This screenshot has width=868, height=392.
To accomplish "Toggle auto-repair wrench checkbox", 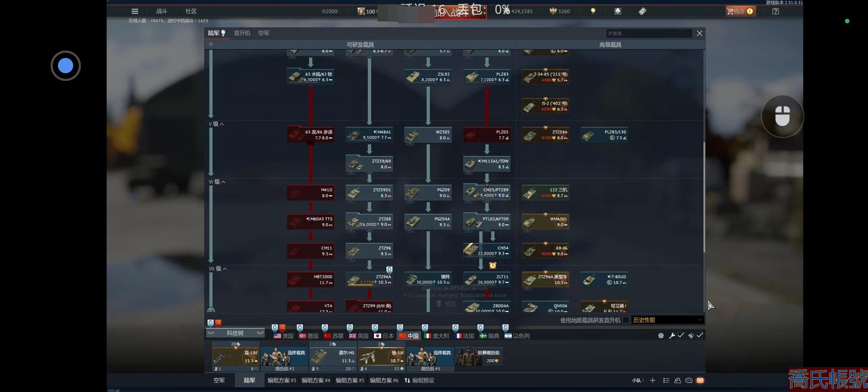I will pos(680,335).
